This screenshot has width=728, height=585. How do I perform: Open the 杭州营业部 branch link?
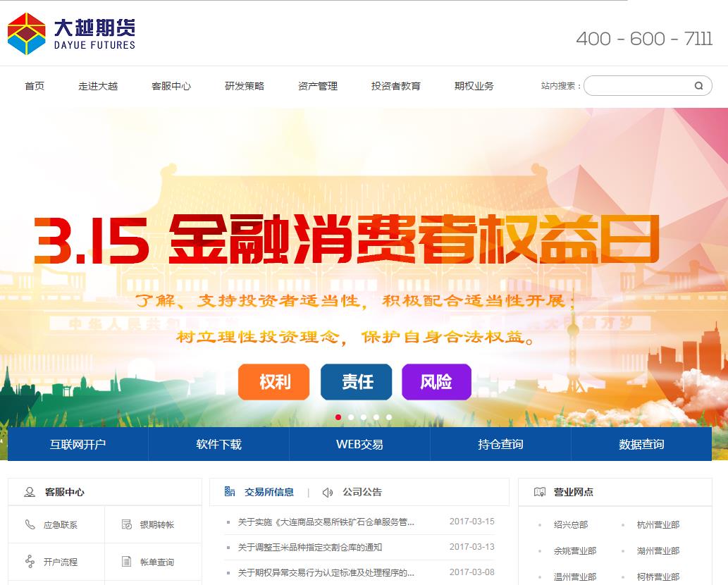coord(658,524)
